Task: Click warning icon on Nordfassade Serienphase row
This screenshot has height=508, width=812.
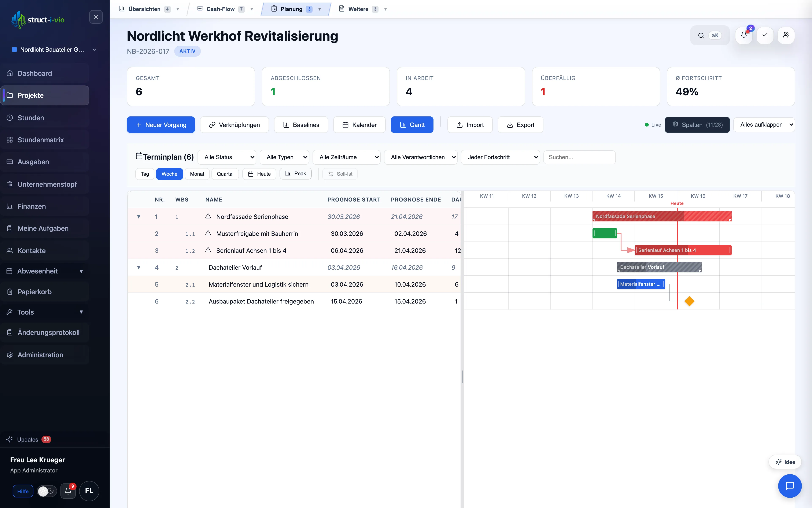Action: 208,216
